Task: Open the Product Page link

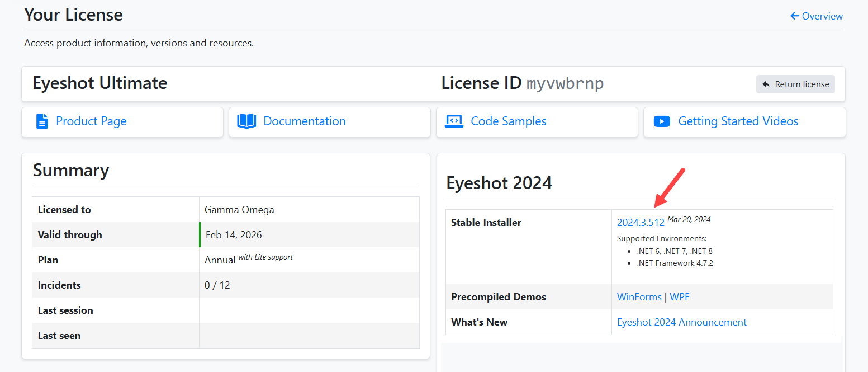Action: (91, 121)
